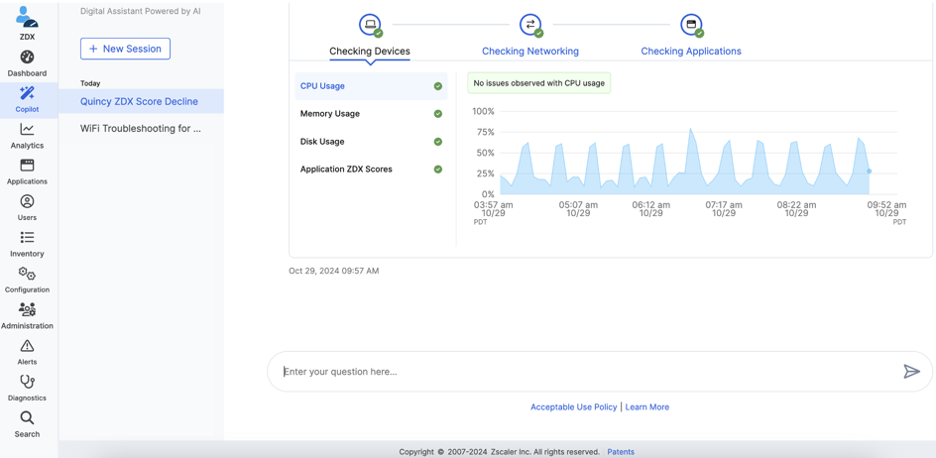The height and width of the screenshot is (458, 936).
Task: Open the Inventory list icon
Action: click(x=27, y=238)
